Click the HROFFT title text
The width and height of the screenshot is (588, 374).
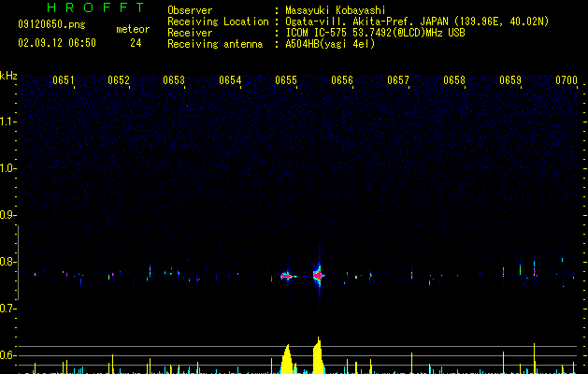click(x=96, y=7)
